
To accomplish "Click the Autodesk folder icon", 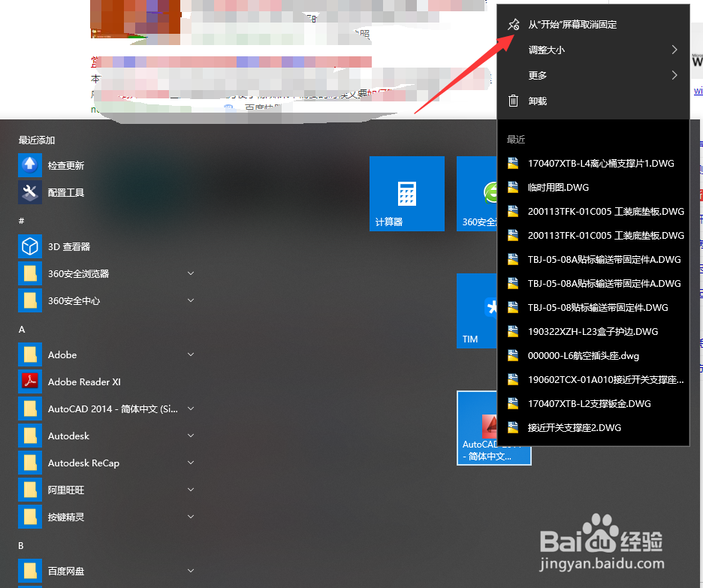I will (x=30, y=436).
